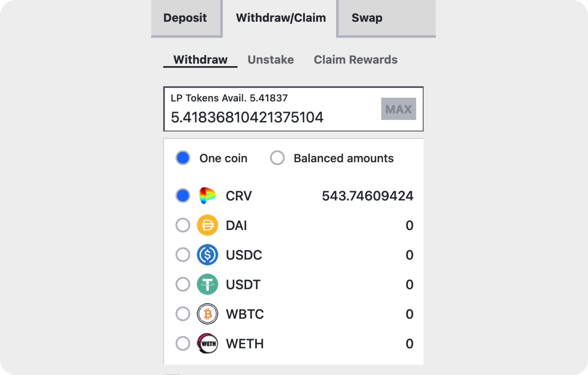Go to the Claim Rewards sub-tab

tap(355, 60)
